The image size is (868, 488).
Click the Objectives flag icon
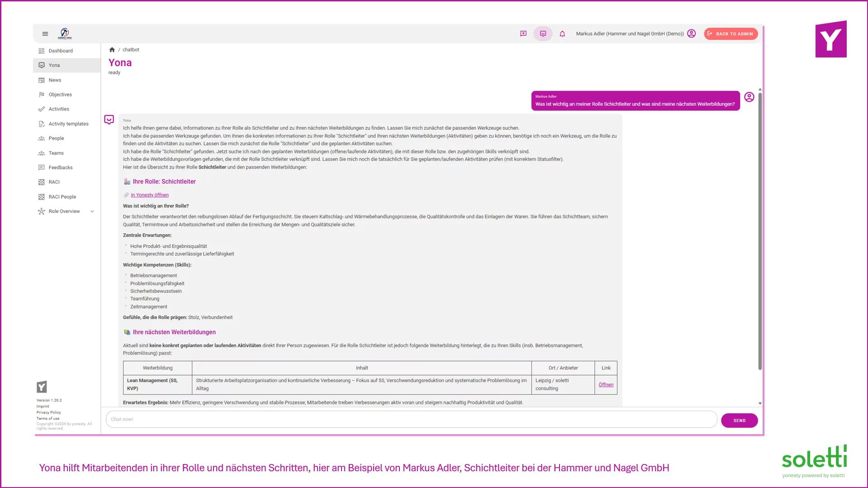[42, 95]
